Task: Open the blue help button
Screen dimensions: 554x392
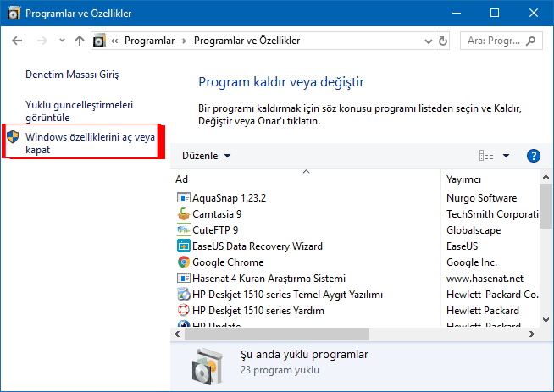Action: [533, 156]
